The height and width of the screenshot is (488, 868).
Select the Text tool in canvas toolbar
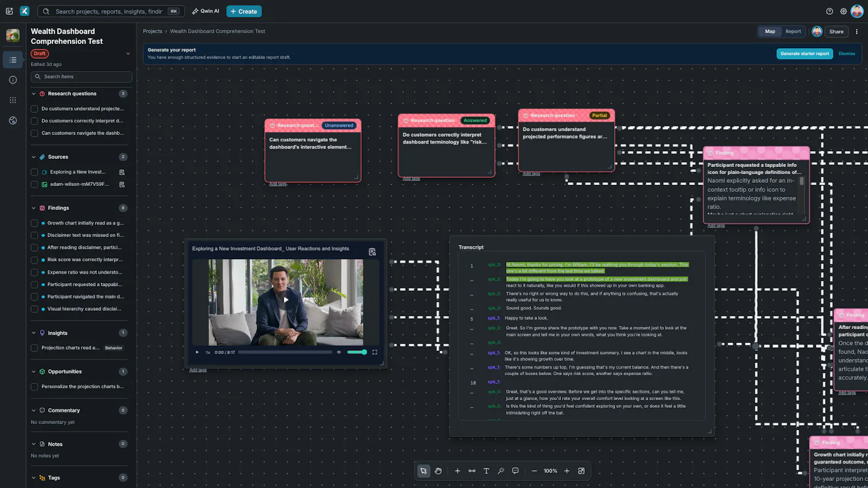[486, 471]
